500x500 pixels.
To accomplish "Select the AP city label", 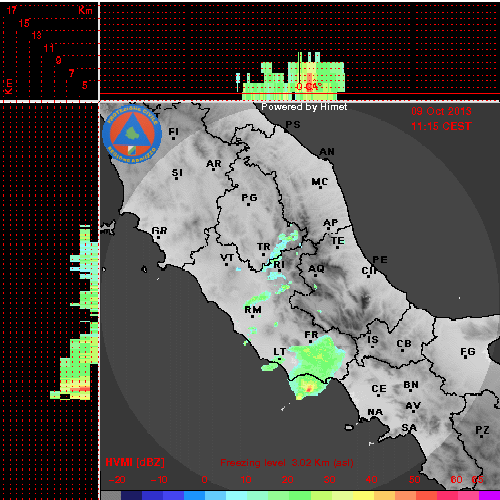I will click(x=331, y=222).
